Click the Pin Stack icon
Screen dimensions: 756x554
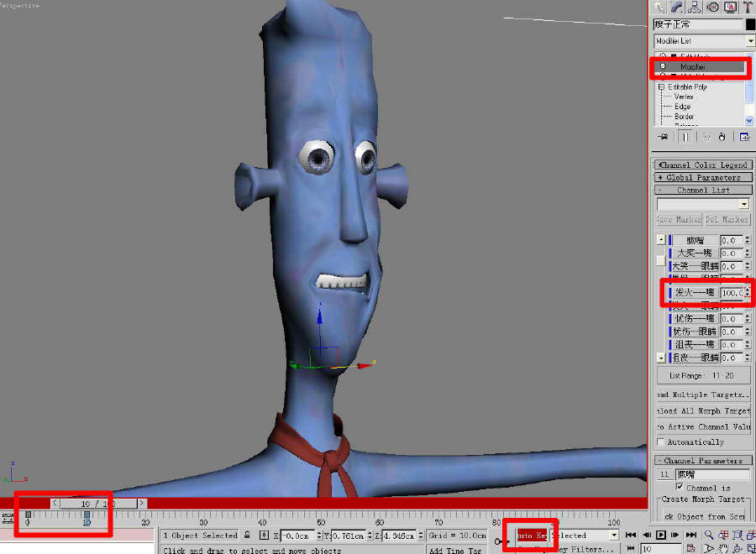point(664,138)
